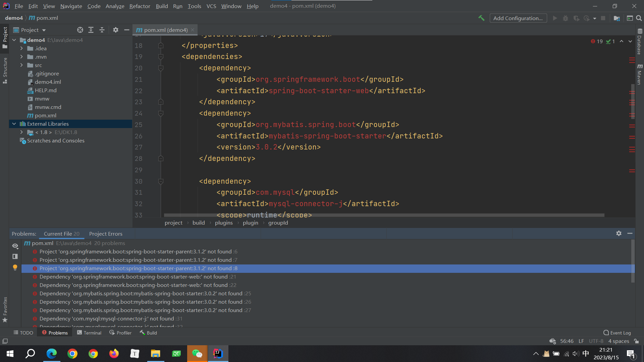Click the Debug bug icon in toolbar
Screen dimensions: 644x362
click(x=566, y=18)
